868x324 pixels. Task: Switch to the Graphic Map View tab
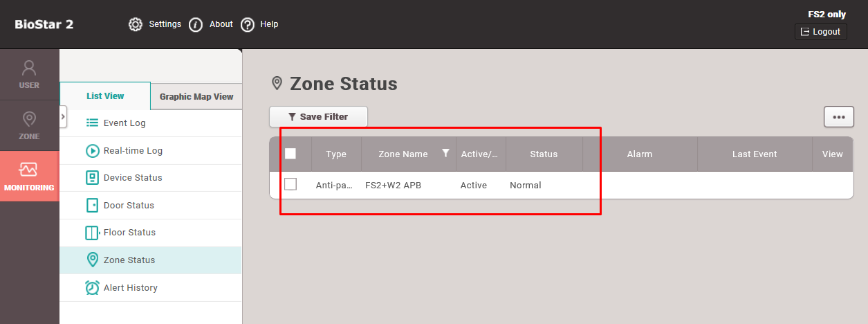pos(196,96)
